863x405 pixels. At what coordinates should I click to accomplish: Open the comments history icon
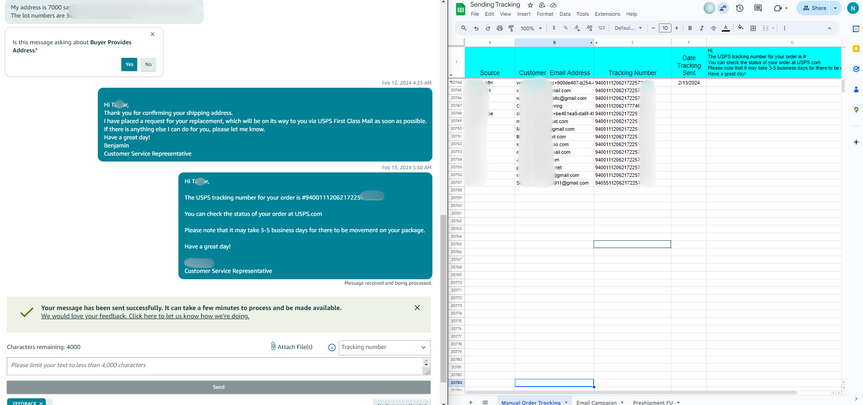(758, 8)
